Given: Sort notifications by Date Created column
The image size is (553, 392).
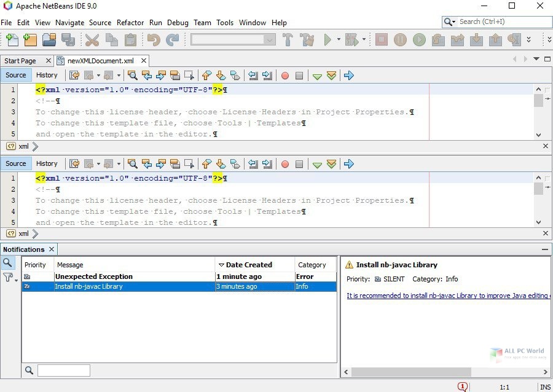Looking at the screenshot, I should tap(254, 265).
